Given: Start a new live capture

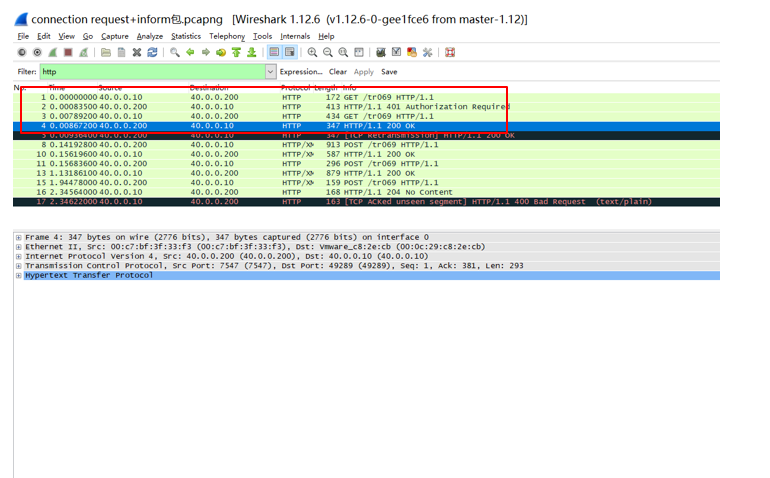Looking at the screenshot, I should pos(53,52).
